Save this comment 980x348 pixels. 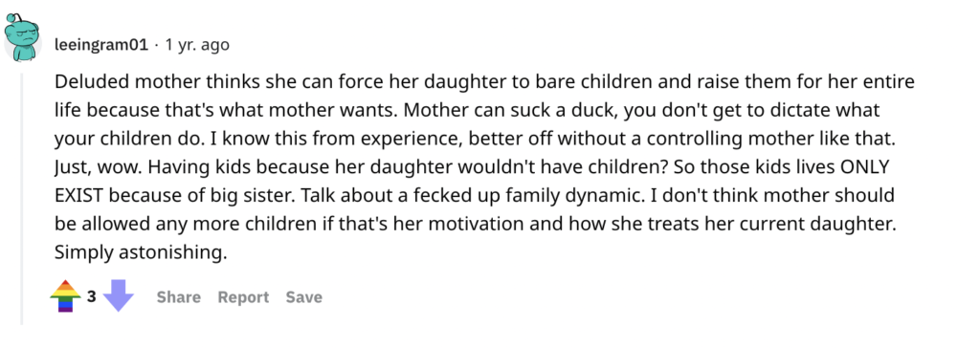pyautogui.click(x=303, y=297)
